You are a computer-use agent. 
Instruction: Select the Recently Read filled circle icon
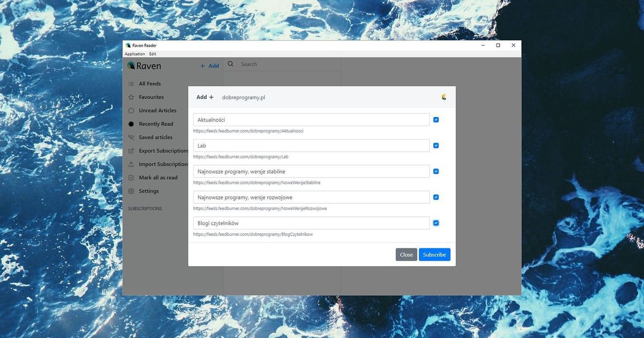[x=131, y=124]
